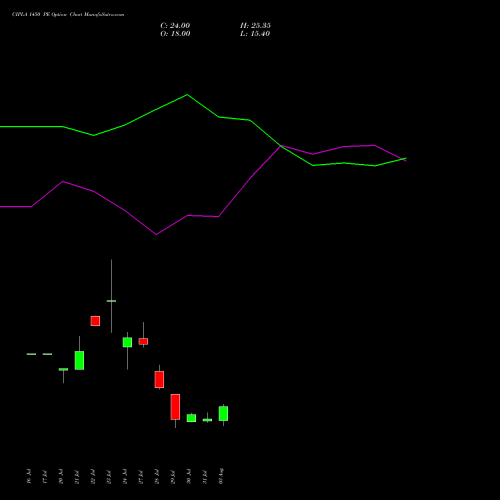This screenshot has width=500, height=500.
Task: Click the long-wick doji candle above 23 Jul
Action: click(111, 301)
